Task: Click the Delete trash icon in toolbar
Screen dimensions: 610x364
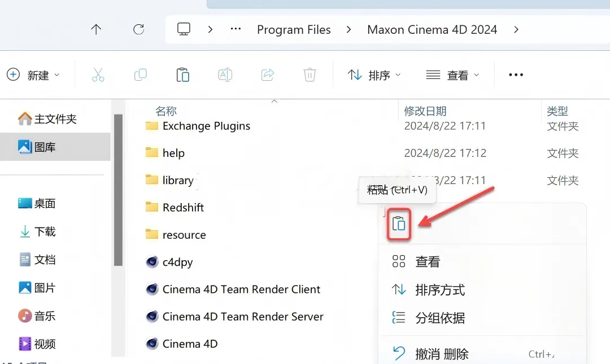Action: point(310,74)
